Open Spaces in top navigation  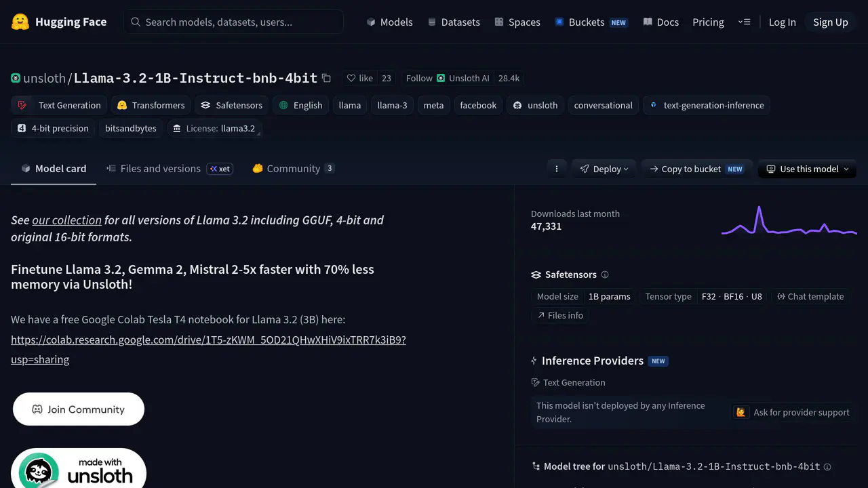coord(517,22)
